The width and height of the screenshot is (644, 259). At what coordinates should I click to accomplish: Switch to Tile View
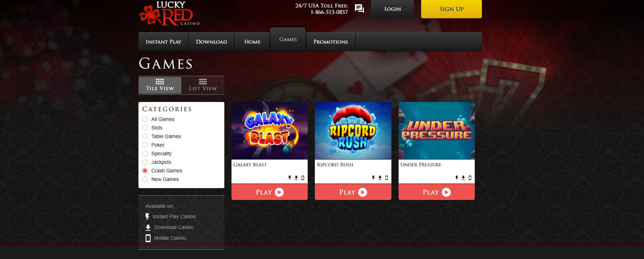(160, 85)
